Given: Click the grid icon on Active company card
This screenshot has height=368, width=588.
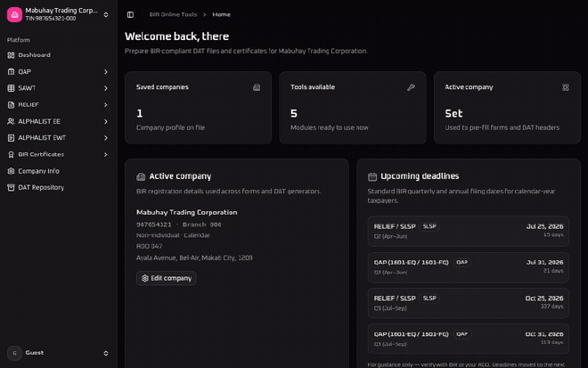Looking at the screenshot, I should tap(566, 87).
